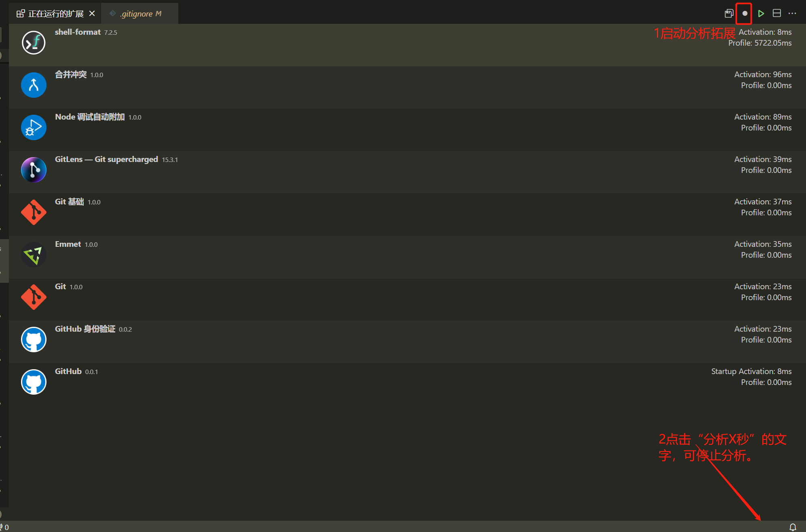
Task: Start the extension host profile recording
Action: [745, 13]
